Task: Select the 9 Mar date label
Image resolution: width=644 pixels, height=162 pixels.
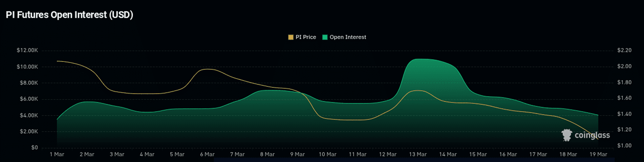Action: click(298, 155)
